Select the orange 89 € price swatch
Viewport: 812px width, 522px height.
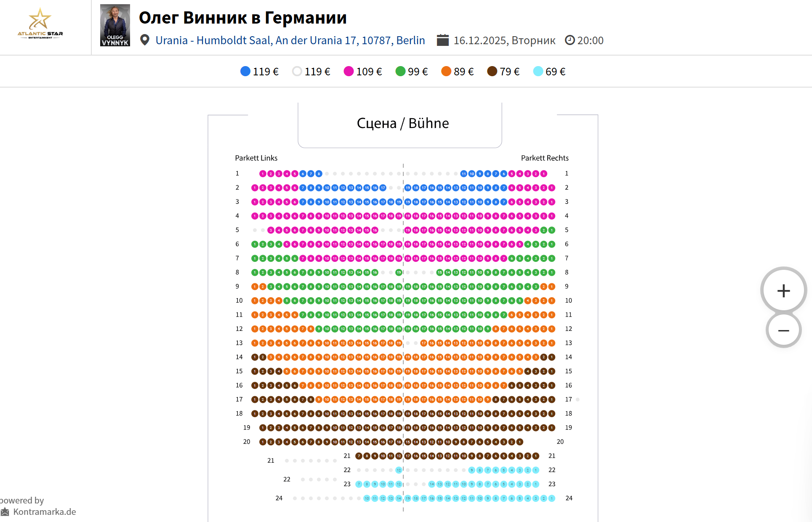(446, 72)
